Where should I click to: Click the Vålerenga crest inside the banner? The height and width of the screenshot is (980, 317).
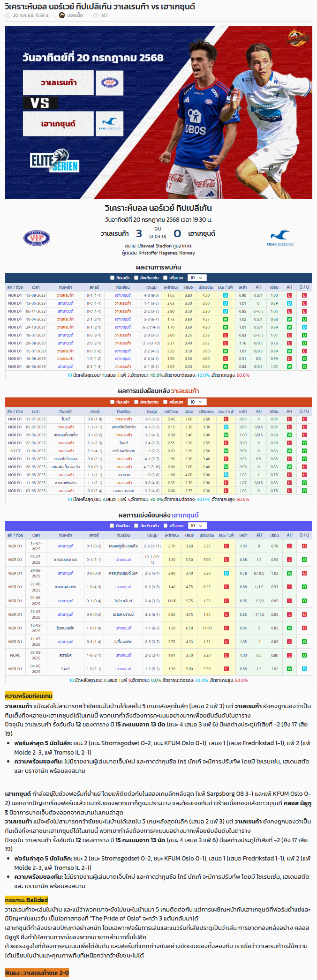[109, 82]
